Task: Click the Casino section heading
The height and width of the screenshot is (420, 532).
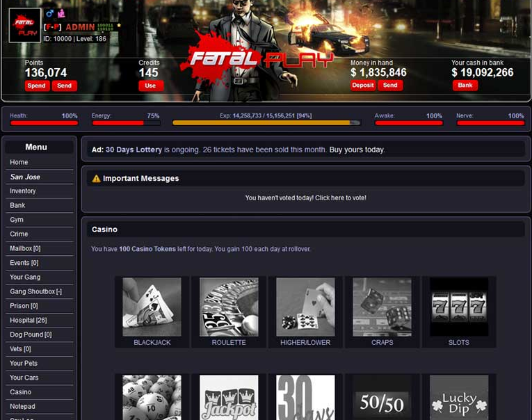Action: [104, 229]
